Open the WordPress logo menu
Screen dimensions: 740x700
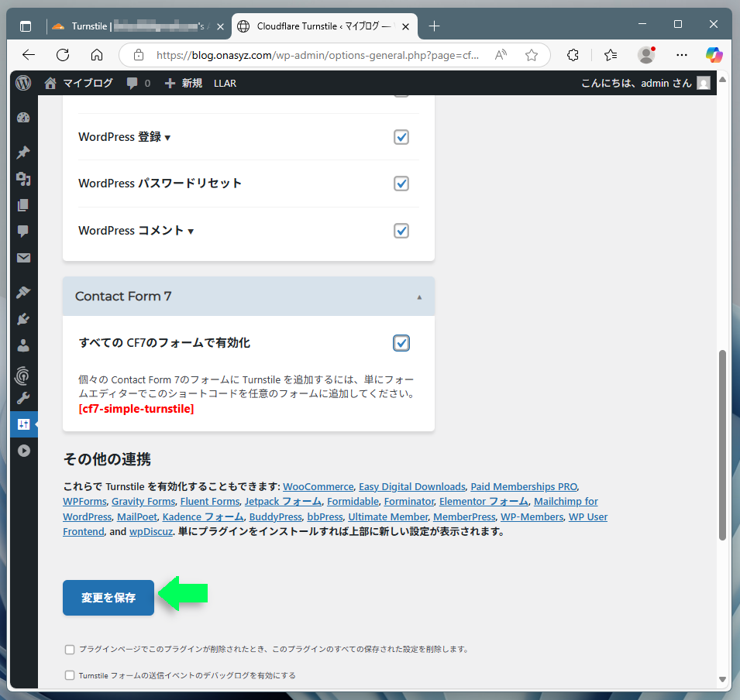point(23,83)
